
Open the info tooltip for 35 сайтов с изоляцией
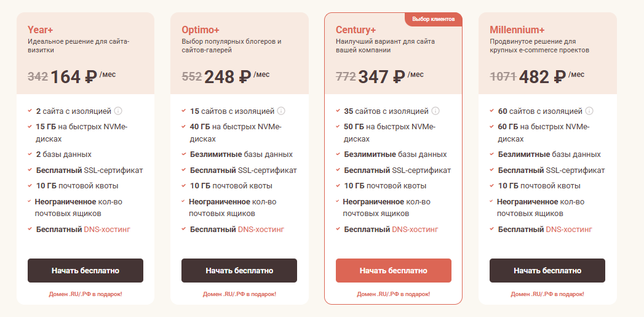pos(435,111)
